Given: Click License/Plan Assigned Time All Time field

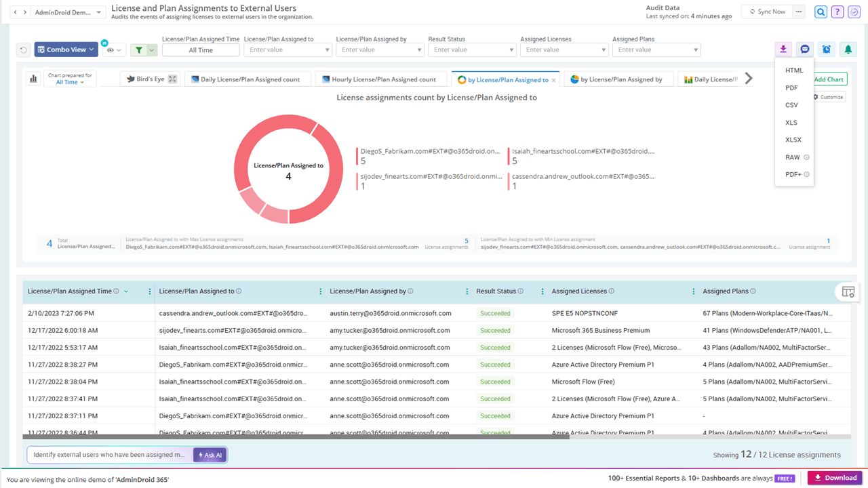Looking at the screenshot, I should [201, 49].
